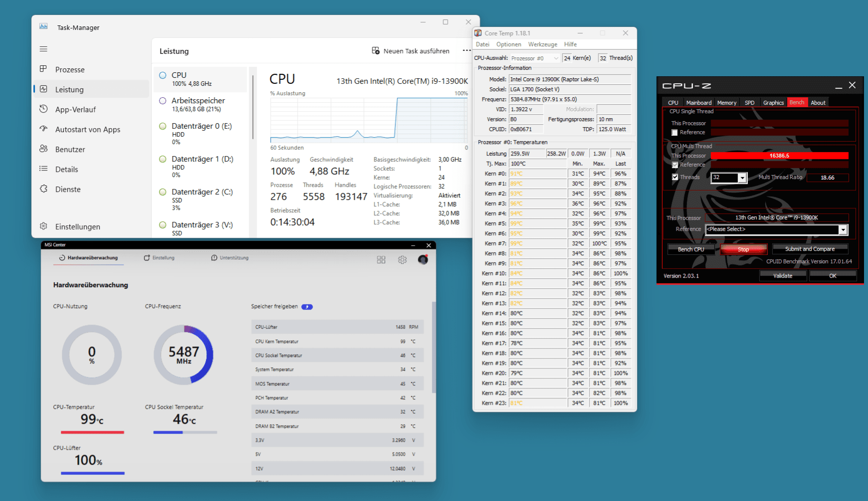Click Bench CPU button
Viewport: 868px width, 501px height.
pos(691,249)
